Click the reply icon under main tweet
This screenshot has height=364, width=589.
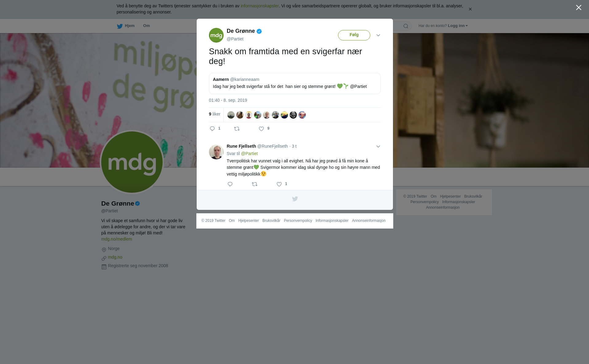[212, 129]
